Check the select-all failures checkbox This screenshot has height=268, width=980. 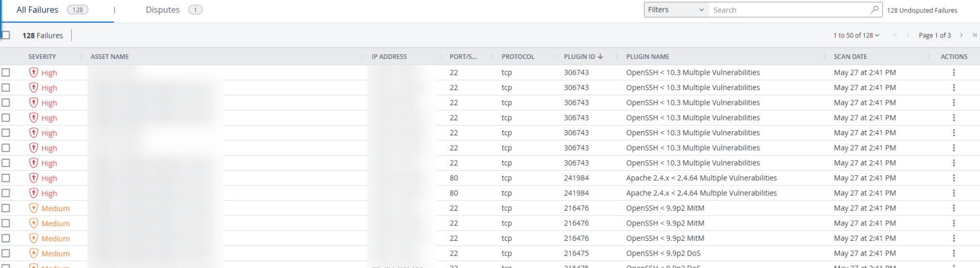point(6,35)
